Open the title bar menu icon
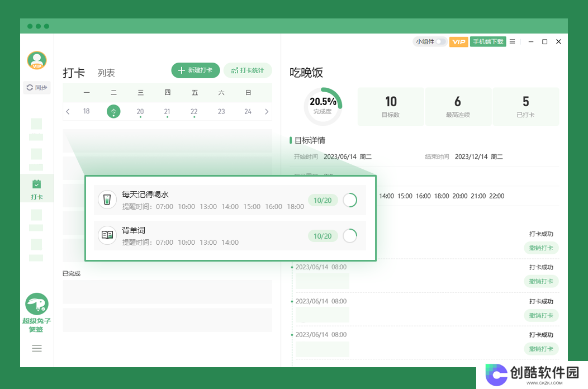This screenshot has width=588, height=389. (x=512, y=41)
